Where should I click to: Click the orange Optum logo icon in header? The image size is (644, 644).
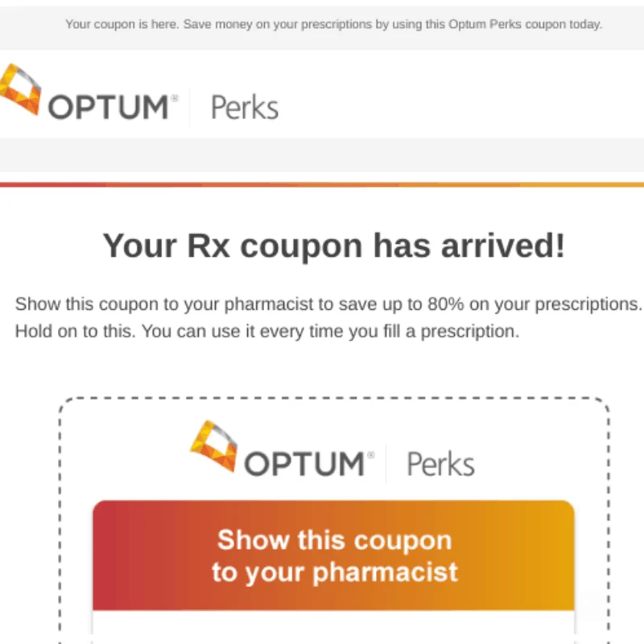coord(20,89)
